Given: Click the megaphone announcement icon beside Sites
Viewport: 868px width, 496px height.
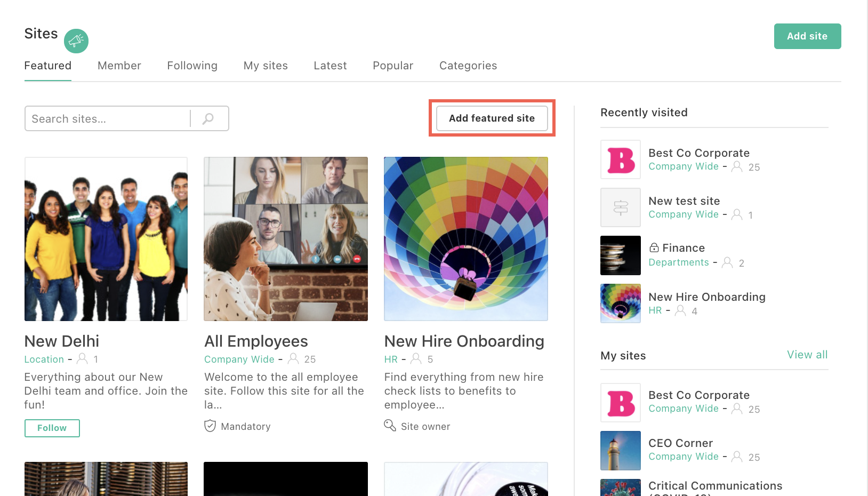Looking at the screenshot, I should 76,41.
